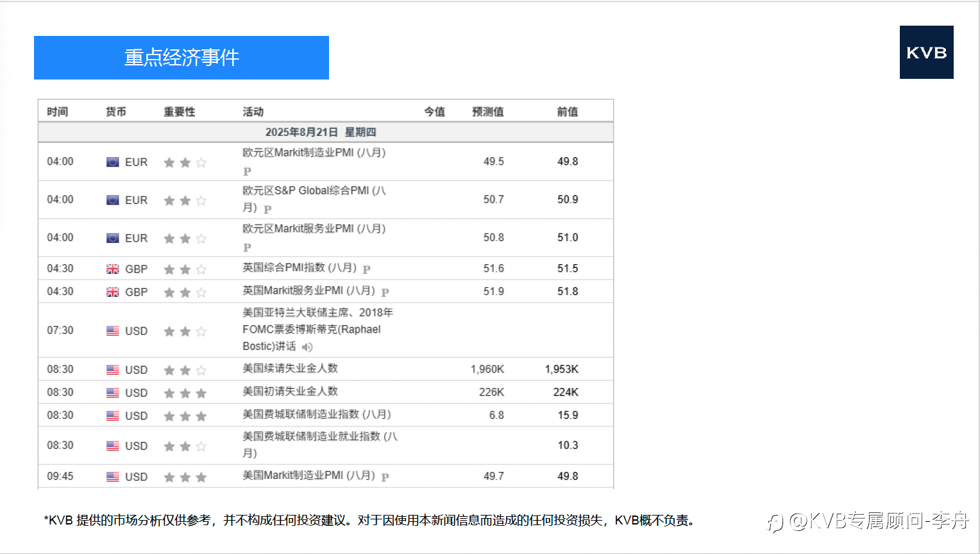The height and width of the screenshot is (554, 980).
Task: Select 美国初请失业金人数 event name
Action: (x=290, y=392)
